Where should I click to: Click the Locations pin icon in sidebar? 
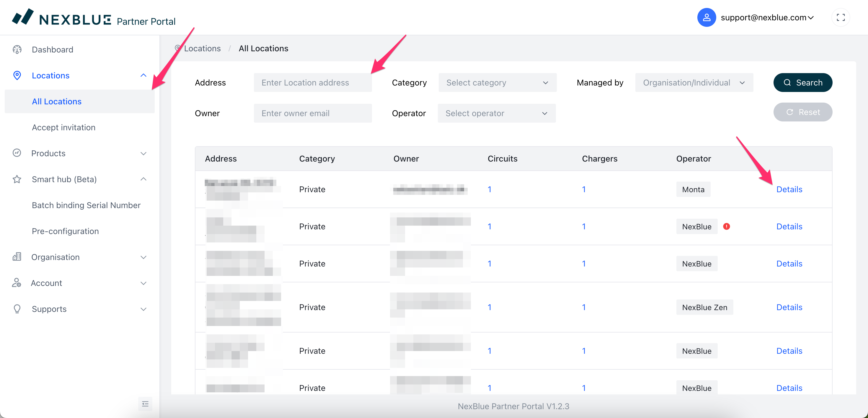point(17,75)
